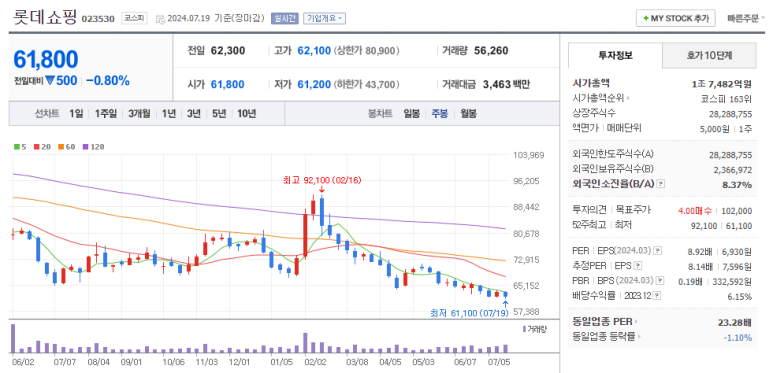Select the 1년 line chart period
The width and height of the screenshot is (773, 373).
pos(169,113)
